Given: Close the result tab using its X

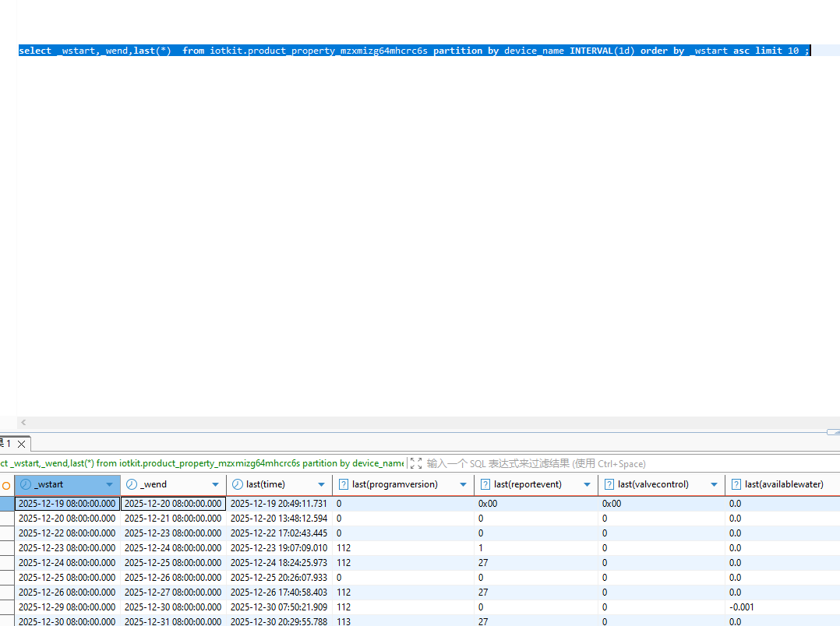Looking at the screenshot, I should (x=22, y=444).
